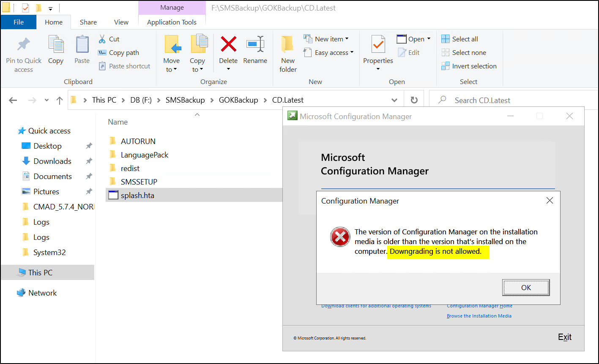Viewport: 599px width, 364px height.
Task: Open Downloads in the navigation pane
Action: 52,161
